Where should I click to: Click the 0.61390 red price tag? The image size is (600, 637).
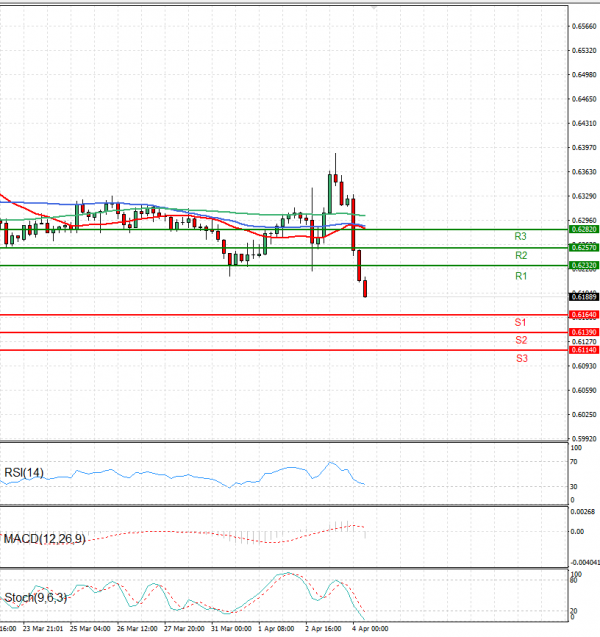[583, 332]
